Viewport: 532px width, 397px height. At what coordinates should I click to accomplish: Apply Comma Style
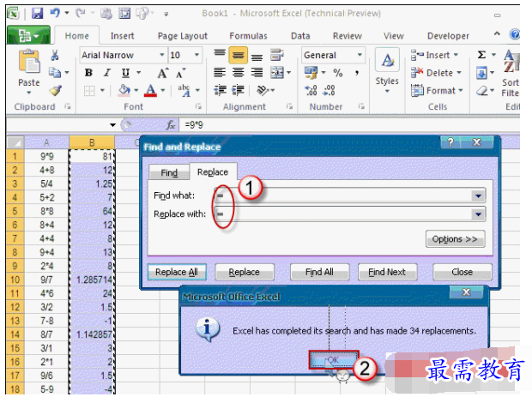[x=357, y=73]
